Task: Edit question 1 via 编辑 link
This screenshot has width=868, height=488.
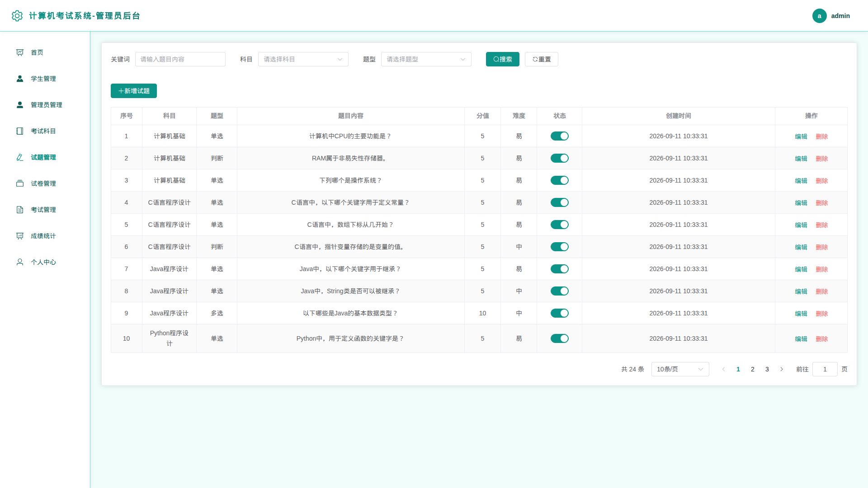Action: tap(801, 136)
